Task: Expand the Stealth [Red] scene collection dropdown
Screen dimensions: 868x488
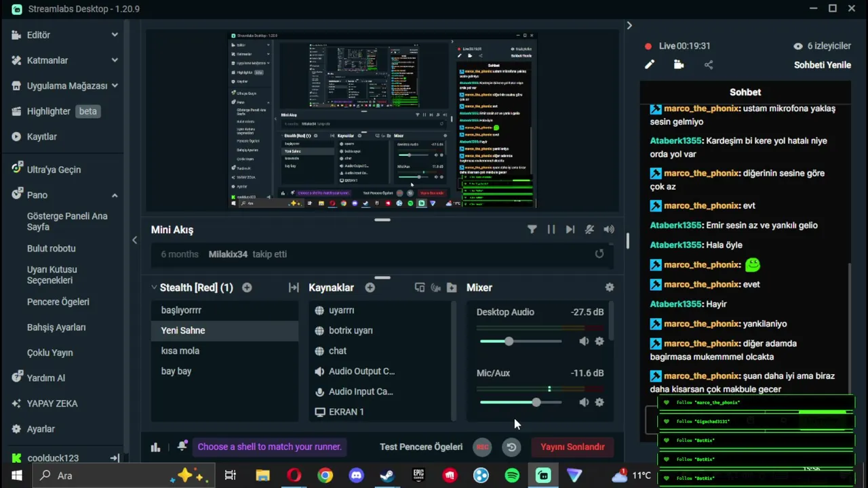Action: [155, 287]
